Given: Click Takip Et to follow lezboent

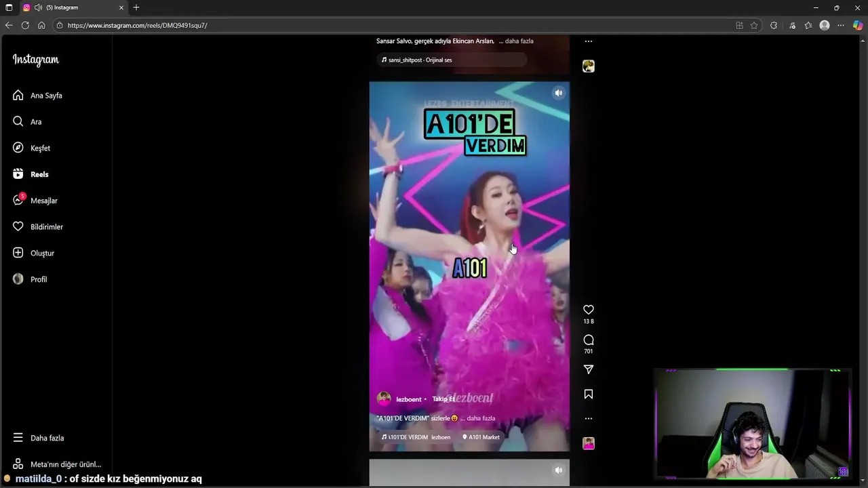Looking at the screenshot, I should (443, 399).
